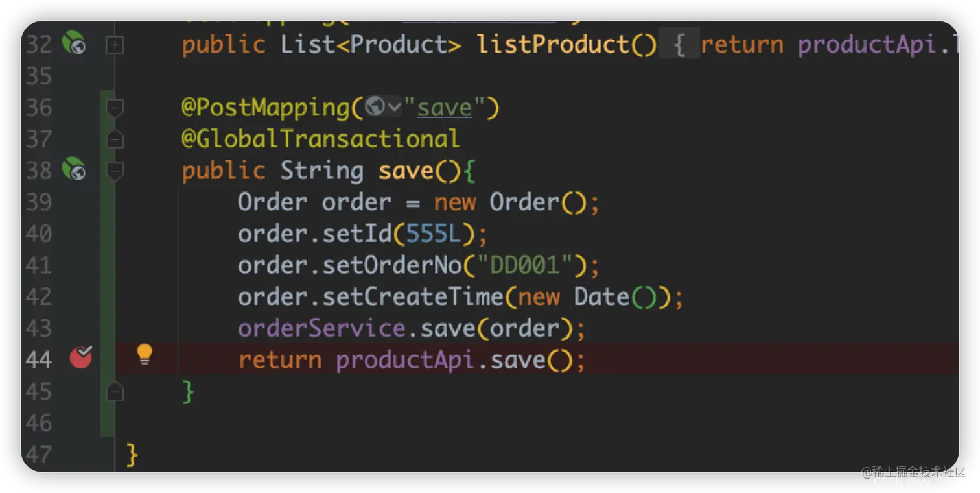Click line number 43 in the gutter

tap(39, 328)
